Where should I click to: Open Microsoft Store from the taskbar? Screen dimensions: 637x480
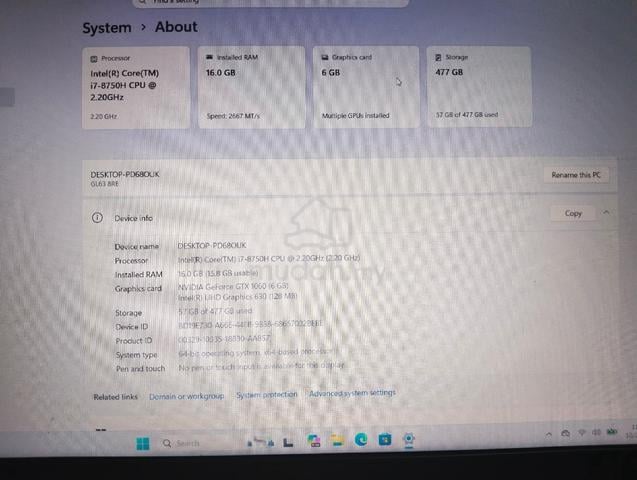click(384, 439)
